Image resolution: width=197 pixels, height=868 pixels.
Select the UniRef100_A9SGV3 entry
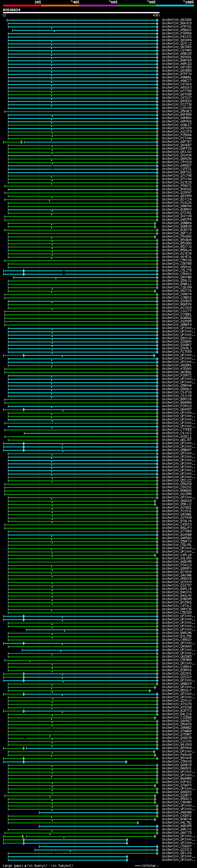(x=177, y=88)
